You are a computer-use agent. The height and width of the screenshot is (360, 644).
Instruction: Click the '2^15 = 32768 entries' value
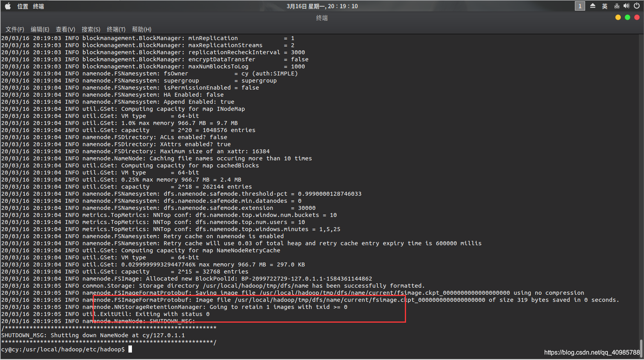213,272
